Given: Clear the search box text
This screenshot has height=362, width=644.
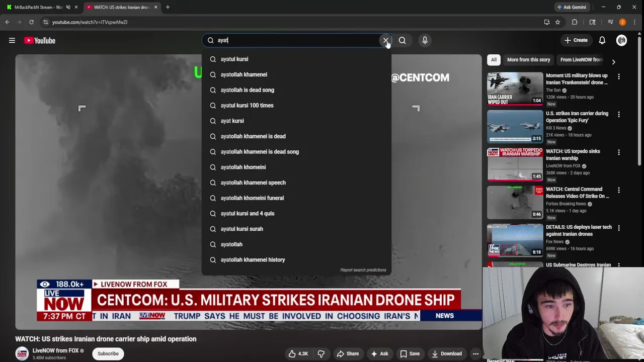Looking at the screenshot, I should pos(386,40).
